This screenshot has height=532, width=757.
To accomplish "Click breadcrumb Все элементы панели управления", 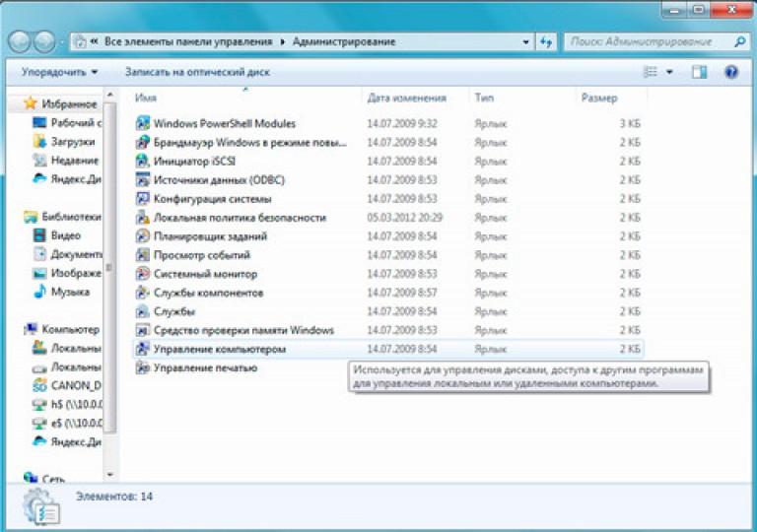I will (188, 42).
